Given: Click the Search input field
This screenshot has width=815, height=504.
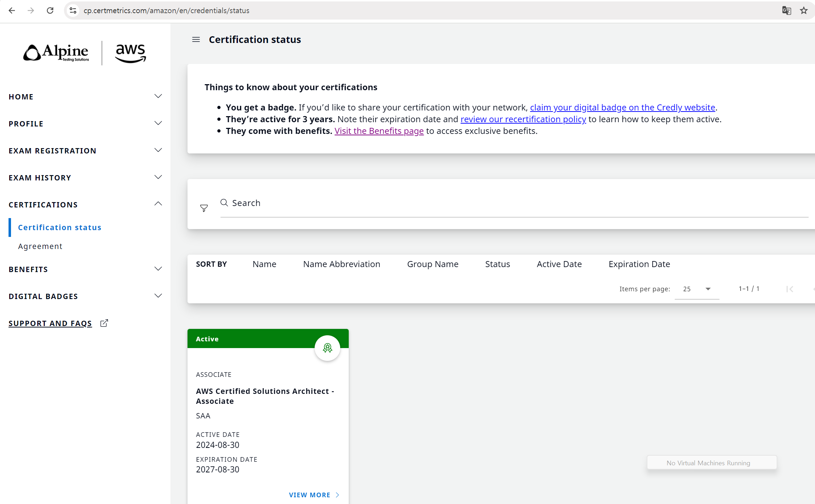Looking at the screenshot, I should [x=497, y=203].
